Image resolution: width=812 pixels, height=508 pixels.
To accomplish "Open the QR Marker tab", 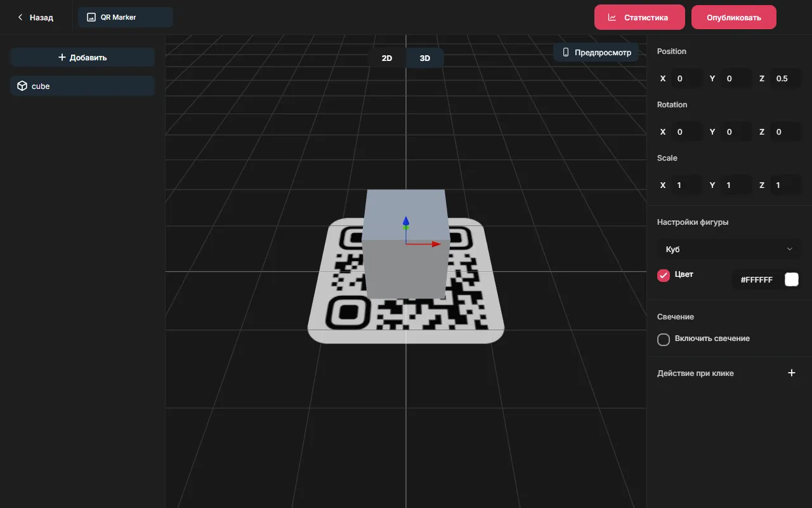I will point(126,17).
